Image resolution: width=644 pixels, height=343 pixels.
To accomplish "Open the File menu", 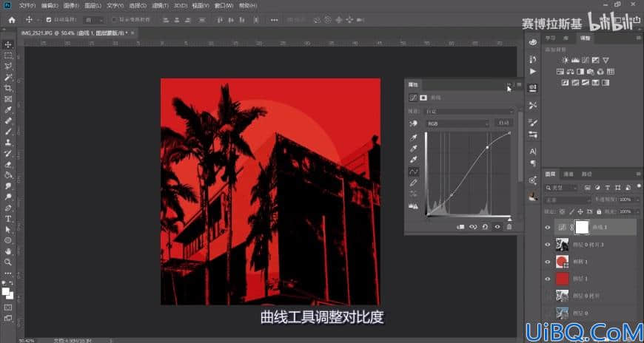I will 27,6.
